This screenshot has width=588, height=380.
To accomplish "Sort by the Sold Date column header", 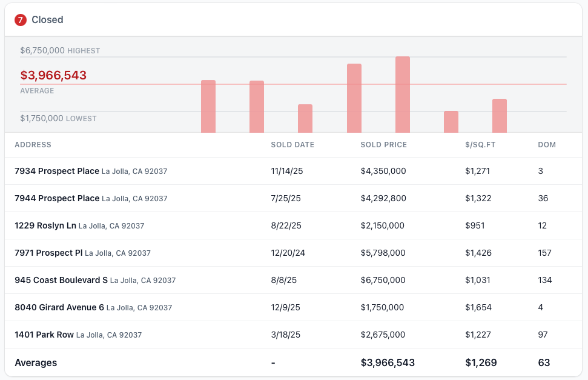I will (292, 145).
